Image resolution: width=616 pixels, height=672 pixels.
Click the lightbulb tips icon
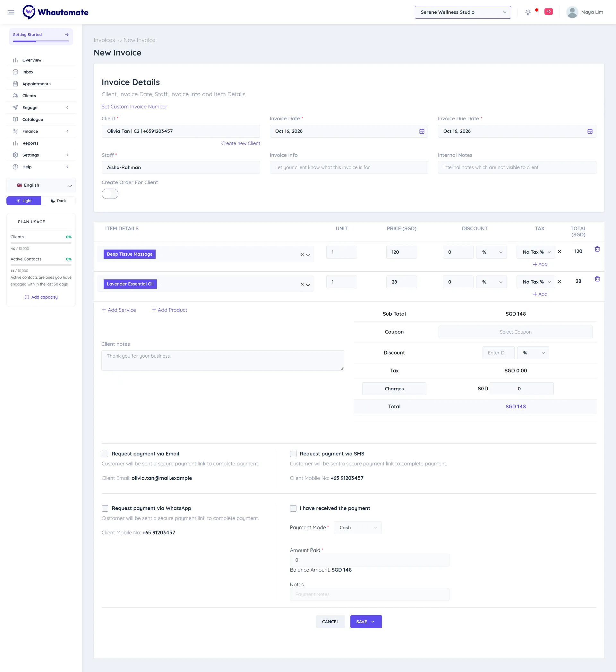(x=528, y=12)
